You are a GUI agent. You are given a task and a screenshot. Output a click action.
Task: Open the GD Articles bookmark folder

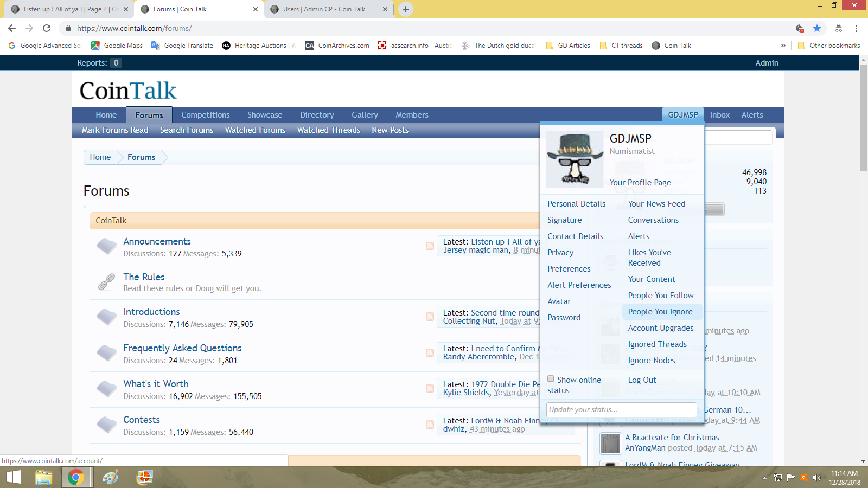(568, 46)
